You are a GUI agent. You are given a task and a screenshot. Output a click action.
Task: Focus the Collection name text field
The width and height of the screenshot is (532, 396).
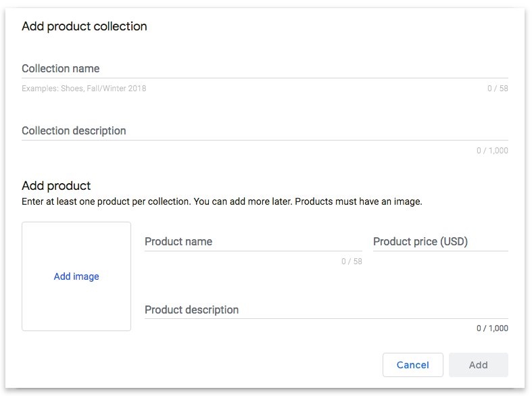[x=264, y=69]
